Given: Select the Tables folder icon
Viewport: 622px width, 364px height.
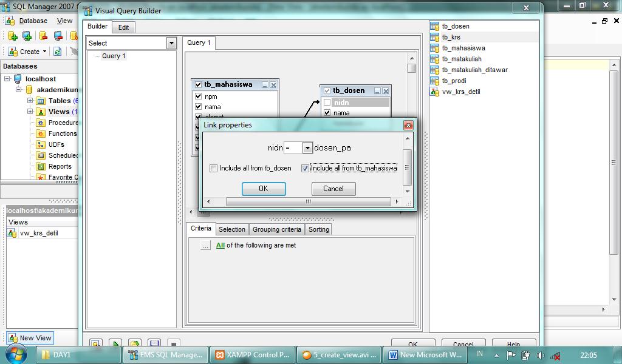Looking at the screenshot, I should (41, 101).
